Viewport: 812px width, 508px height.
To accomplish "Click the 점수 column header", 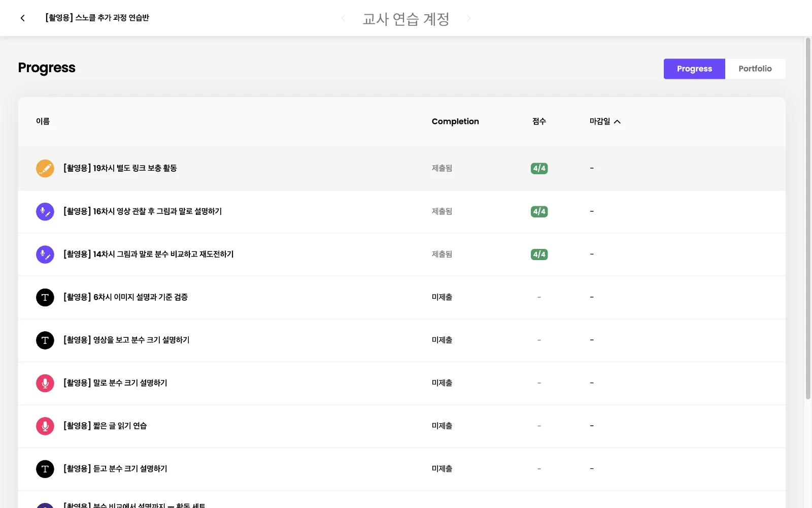I will (539, 121).
